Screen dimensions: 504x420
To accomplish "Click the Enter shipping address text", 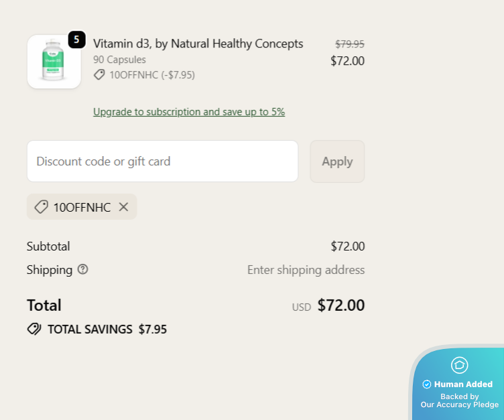I will tap(306, 270).
